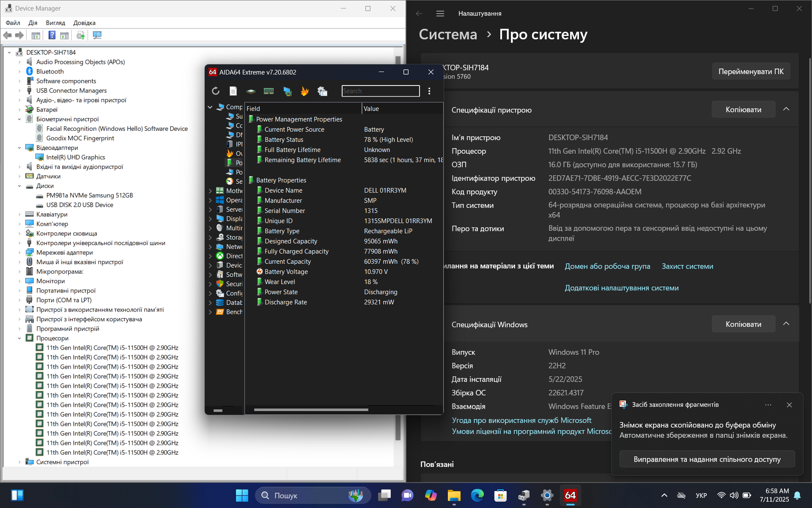Click the AIDA64 Search field
812x508 pixels.
[381, 91]
